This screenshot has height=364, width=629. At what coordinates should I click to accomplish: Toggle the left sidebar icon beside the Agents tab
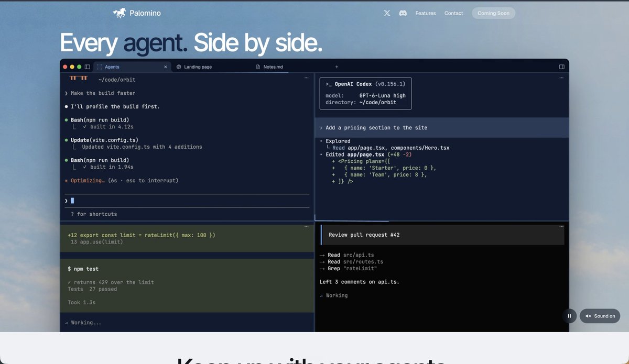pyautogui.click(x=88, y=67)
